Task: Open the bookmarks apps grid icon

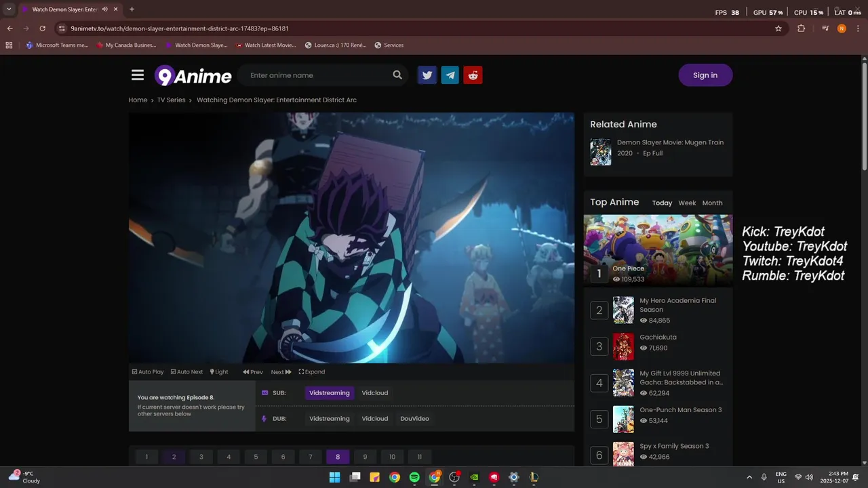Action: click(9, 45)
